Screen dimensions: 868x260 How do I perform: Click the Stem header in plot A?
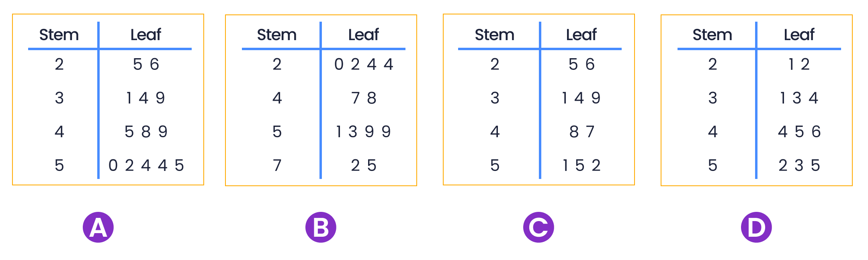(x=59, y=35)
